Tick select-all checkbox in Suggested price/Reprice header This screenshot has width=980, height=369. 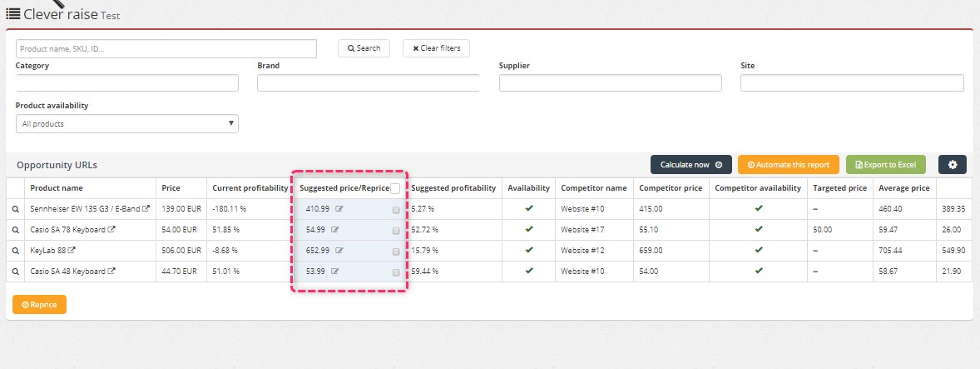pyautogui.click(x=395, y=188)
